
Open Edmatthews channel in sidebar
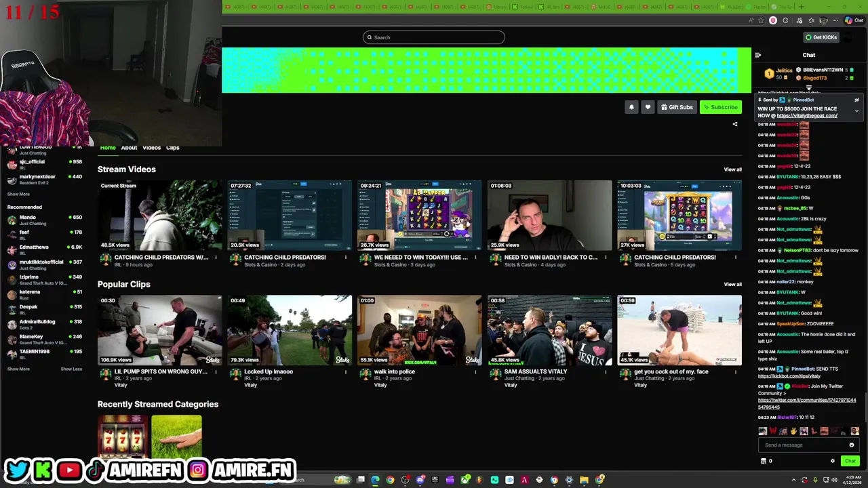[x=45, y=251]
